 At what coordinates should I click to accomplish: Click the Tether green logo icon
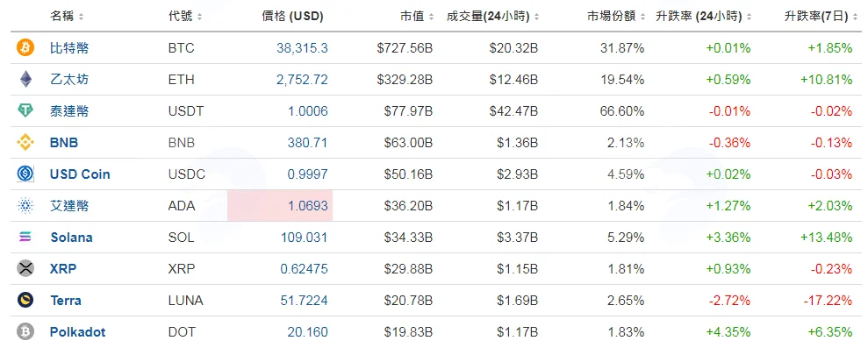(25, 110)
